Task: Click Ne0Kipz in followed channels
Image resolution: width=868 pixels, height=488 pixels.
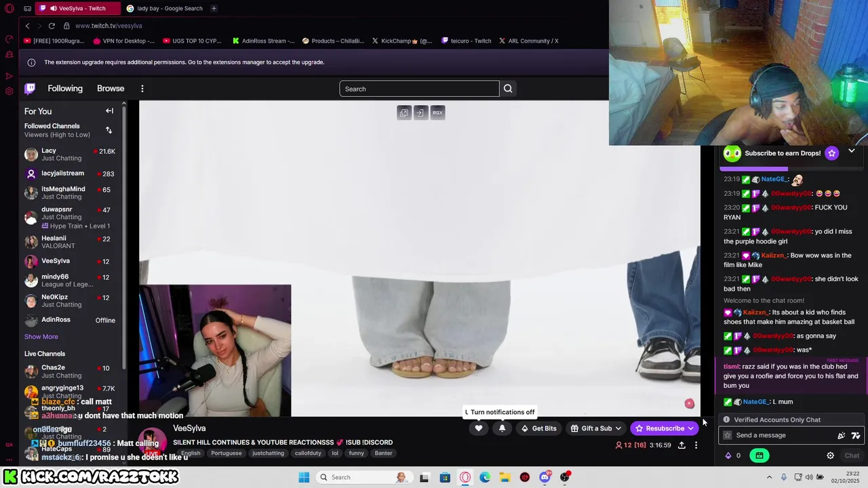Action: click(70, 301)
